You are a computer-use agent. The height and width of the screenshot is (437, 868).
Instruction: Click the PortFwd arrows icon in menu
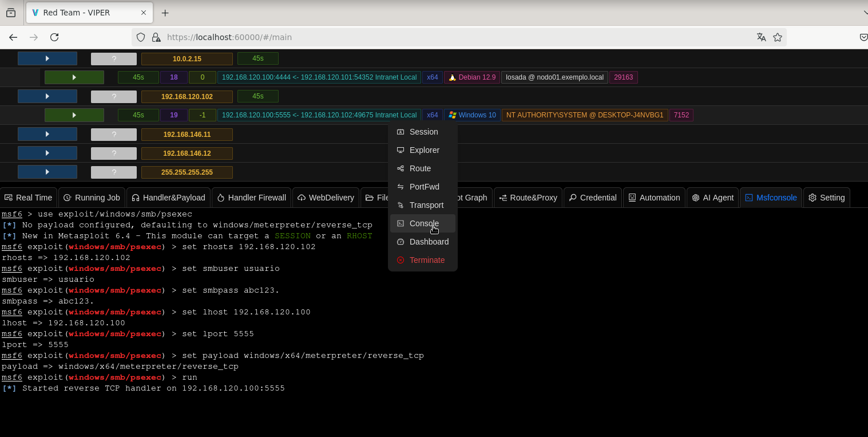401,187
